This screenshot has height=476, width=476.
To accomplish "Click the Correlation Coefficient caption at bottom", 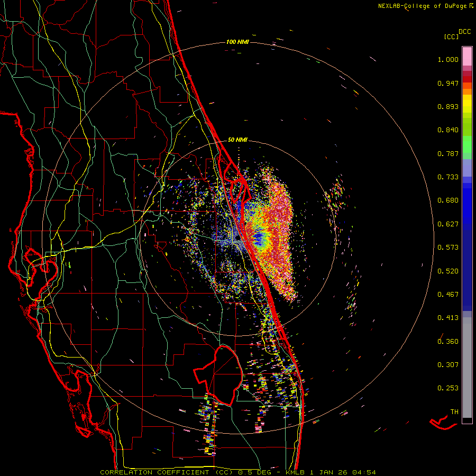I will [238, 472].
